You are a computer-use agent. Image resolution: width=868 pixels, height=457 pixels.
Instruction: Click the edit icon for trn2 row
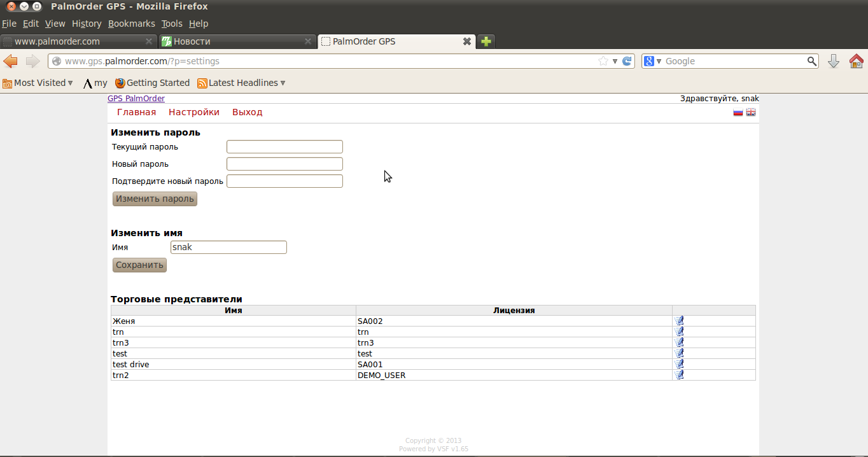tap(679, 375)
